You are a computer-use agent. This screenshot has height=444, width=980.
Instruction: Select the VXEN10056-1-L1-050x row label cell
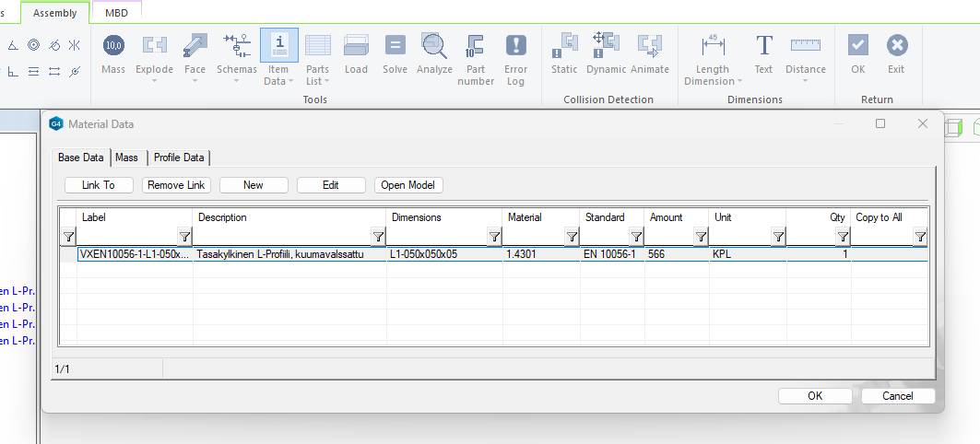(135, 254)
